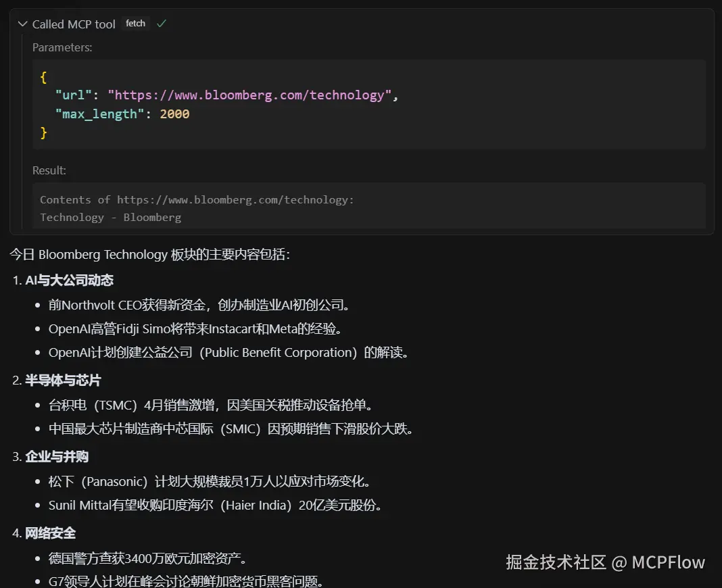Click the bullet about 松下 (Panasonic) 裁员
This screenshot has height=588, width=722.
tap(210, 482)
